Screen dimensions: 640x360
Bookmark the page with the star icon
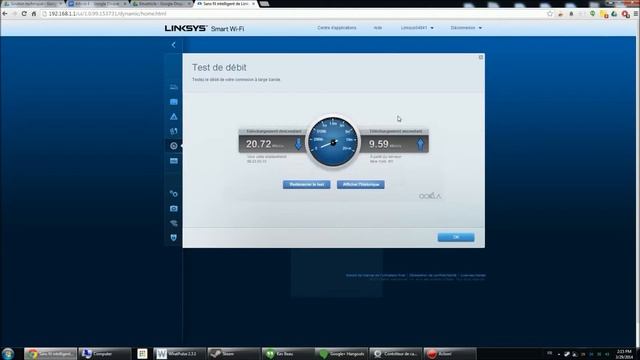(x=550, y=14)
